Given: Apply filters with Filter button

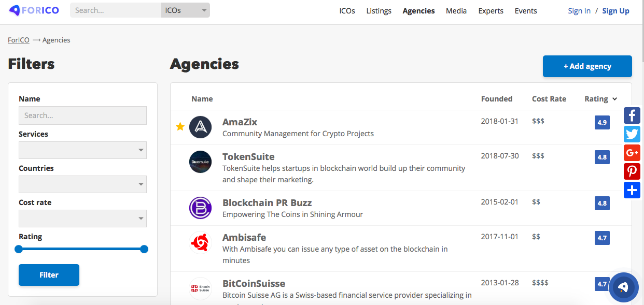Looking at the screenshot, I should (x=49, y=275).
